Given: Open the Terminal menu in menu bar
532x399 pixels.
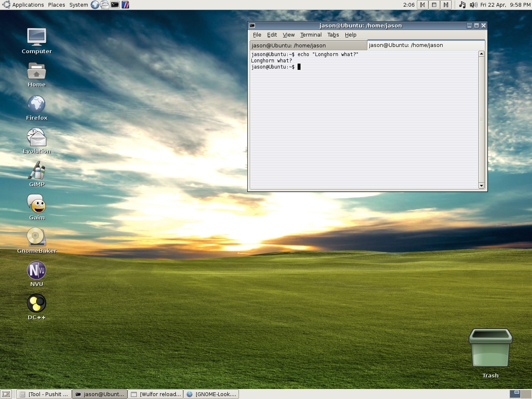Looking at the screenshot, I should 311,35.
